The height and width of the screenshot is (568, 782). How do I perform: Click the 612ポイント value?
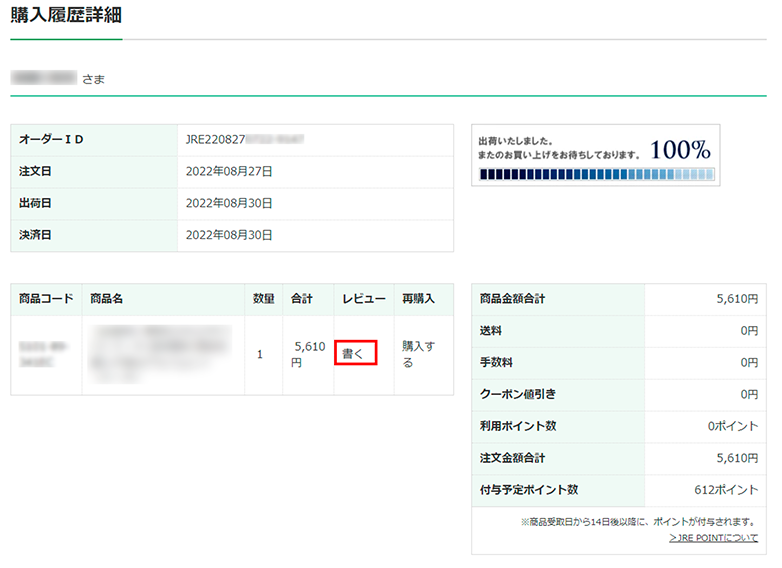click(729, 490)
